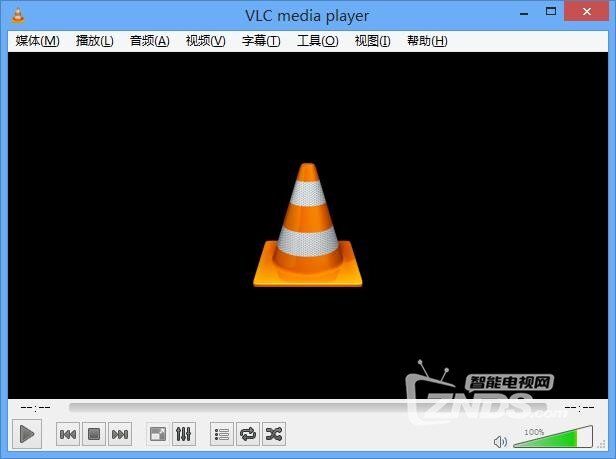Click the VLC cone icon in title bar
This screenshot has width=616, height=459.
click(x=18, y=15)
